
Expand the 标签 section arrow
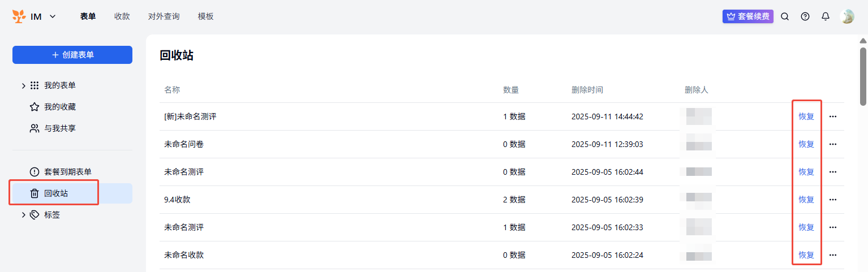pyautogui.click(x=23, y=215)
